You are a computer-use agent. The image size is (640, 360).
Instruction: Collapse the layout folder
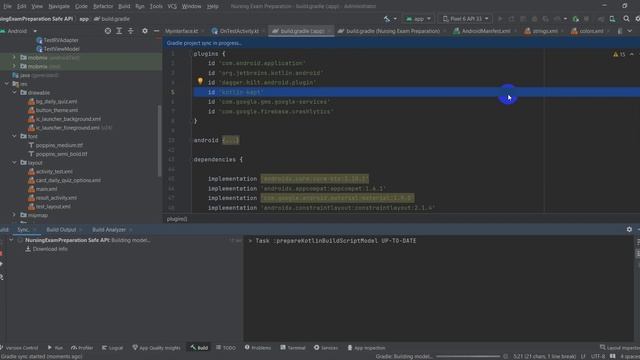tap(15, 162)
